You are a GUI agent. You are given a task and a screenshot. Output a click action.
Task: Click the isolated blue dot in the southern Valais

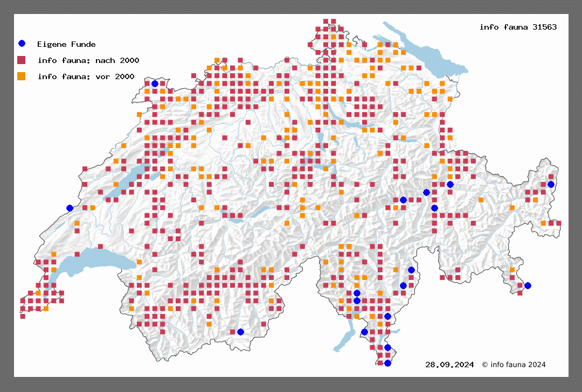click(240, 332)
